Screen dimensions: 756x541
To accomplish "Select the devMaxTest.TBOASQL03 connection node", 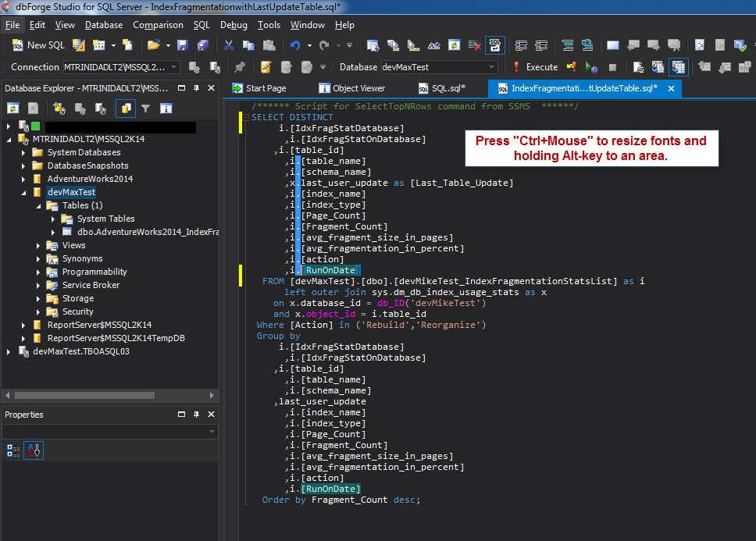I will pyautogui.click(x=81, y=351).
